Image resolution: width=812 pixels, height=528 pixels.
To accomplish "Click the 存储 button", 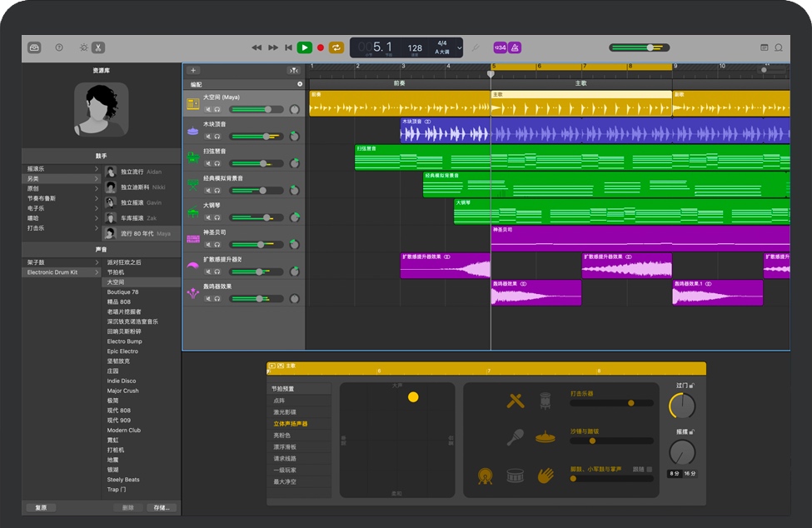I will [161, 507].
